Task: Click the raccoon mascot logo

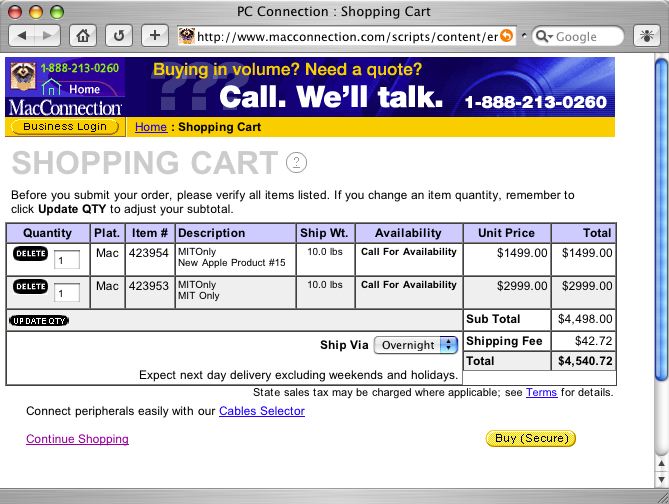Action: click(x=23, y=76)
